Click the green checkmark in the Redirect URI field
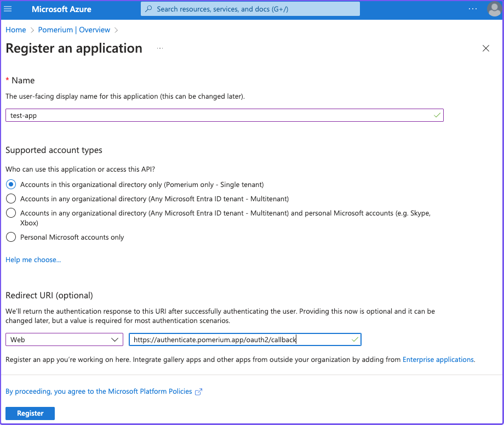This screenshot has height=425, width=504. [354, 339]
